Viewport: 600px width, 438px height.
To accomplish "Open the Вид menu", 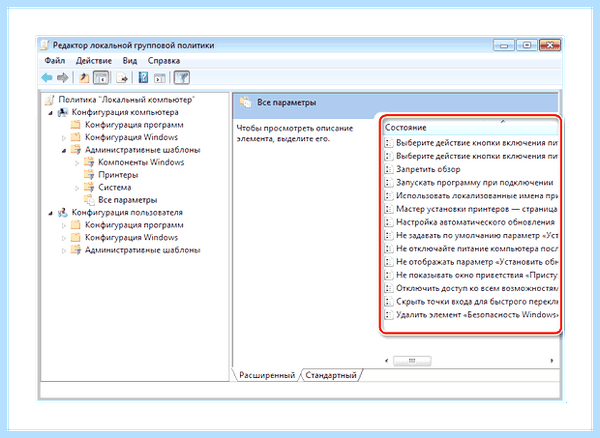I will point(130,61).
